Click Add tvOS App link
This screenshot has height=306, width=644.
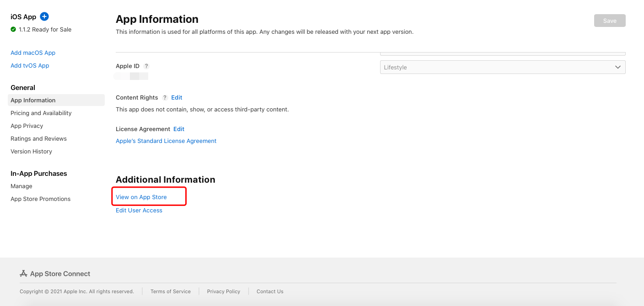coord(30,65)
